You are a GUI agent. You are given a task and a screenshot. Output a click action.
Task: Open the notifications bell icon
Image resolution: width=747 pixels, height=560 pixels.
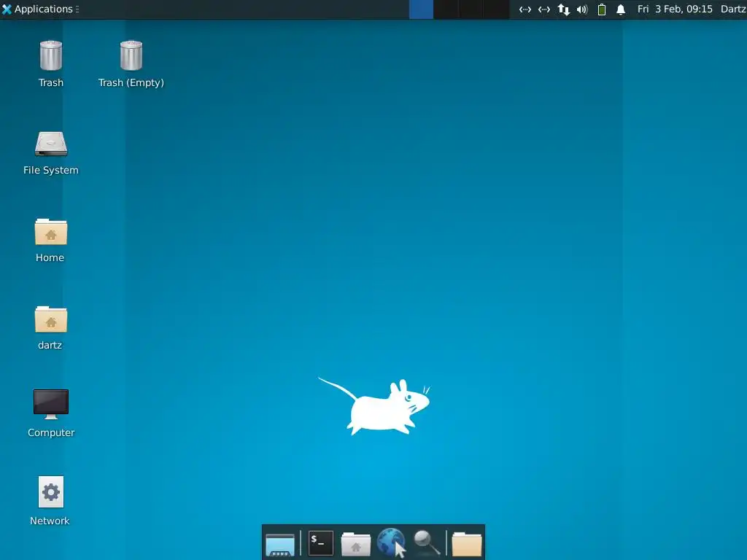click(x=621, y=9)
